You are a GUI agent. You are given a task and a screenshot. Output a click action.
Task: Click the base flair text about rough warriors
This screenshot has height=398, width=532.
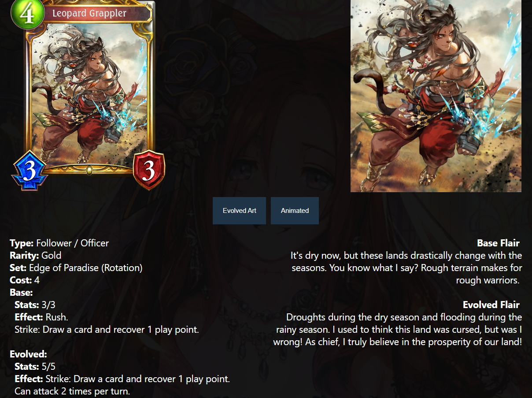[x=406, y=268]
